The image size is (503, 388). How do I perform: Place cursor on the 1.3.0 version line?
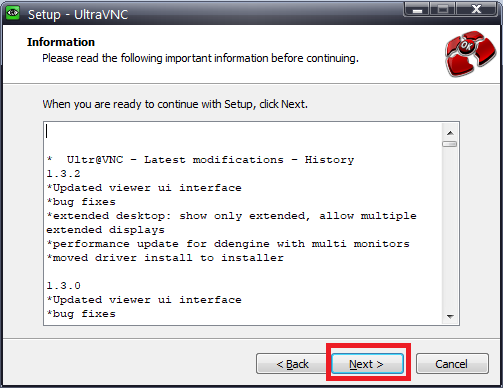(x=63, y=286)
